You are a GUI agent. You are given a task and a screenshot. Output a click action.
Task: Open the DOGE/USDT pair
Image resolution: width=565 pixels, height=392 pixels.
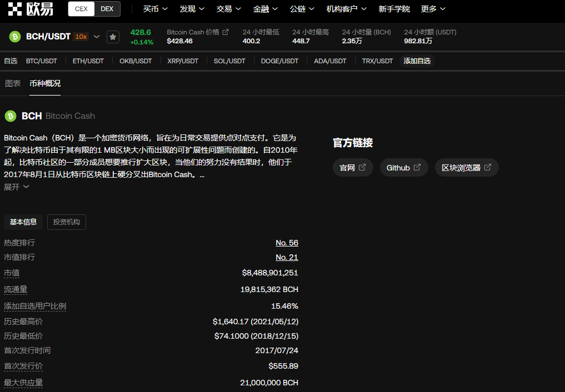click(279, 61)
